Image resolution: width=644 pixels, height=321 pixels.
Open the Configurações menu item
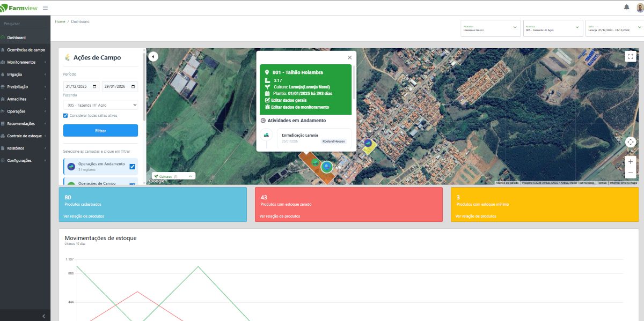[x=25, y=161]
